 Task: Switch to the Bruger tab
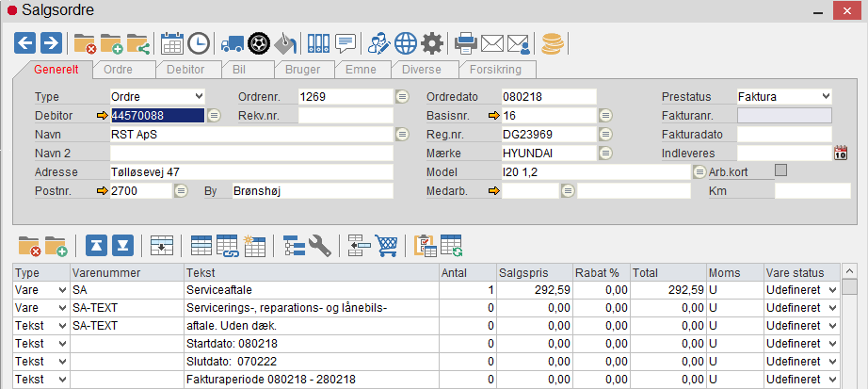302,70
